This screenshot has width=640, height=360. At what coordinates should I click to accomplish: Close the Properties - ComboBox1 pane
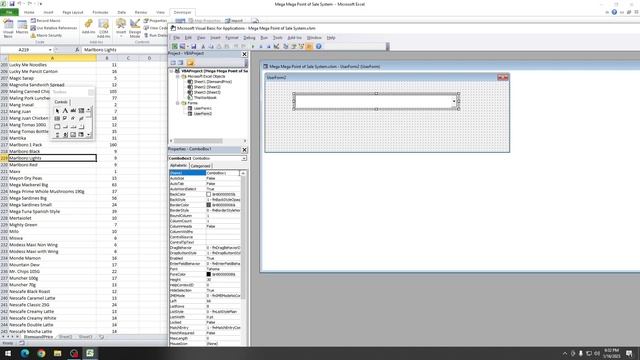pos(244,150)
